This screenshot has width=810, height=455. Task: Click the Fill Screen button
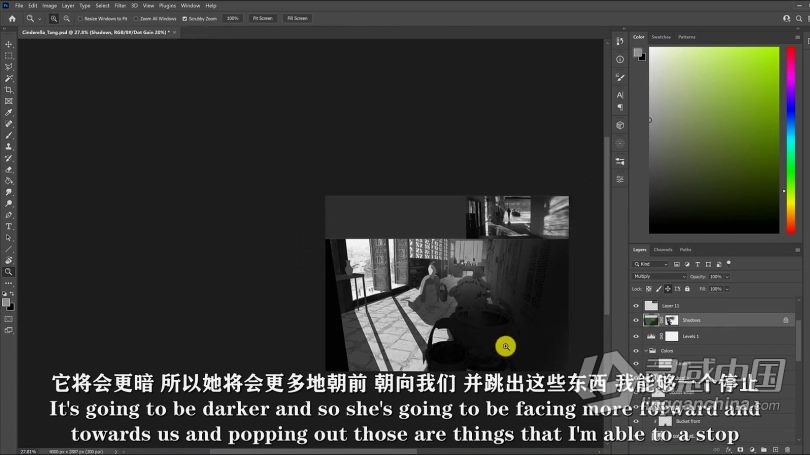pos(298,19)
